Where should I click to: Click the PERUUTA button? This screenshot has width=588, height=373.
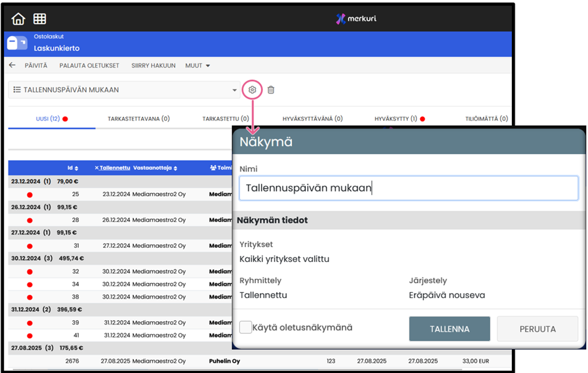[537, 329]
